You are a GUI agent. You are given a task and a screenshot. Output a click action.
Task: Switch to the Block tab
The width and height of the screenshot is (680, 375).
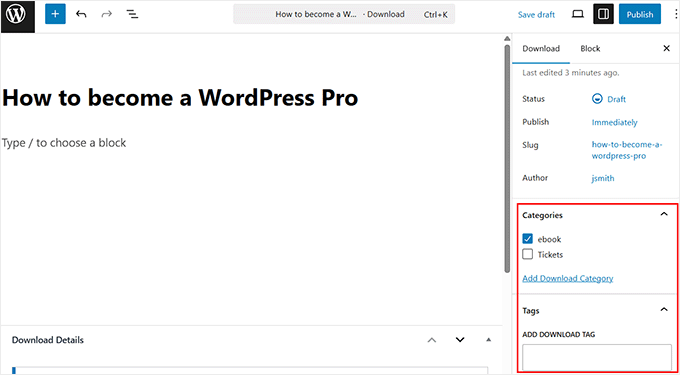click(590, 49)
